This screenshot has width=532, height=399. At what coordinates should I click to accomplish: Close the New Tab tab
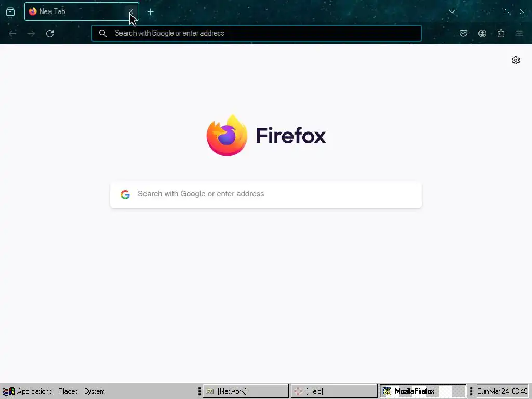[130, 11]
